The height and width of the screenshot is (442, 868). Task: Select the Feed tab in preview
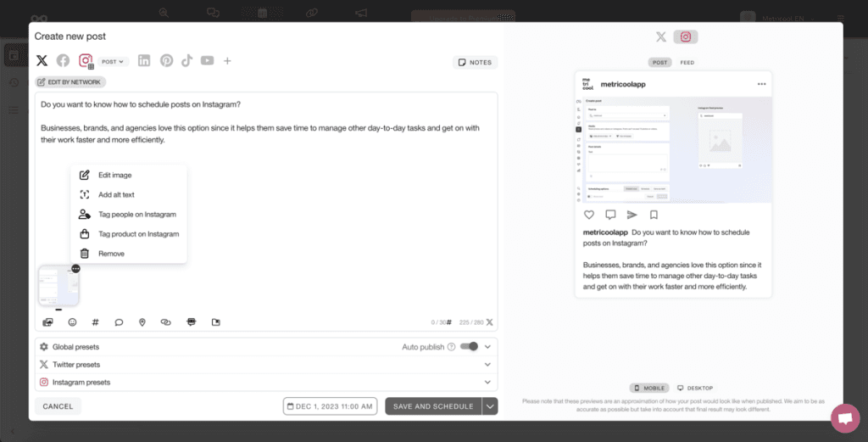[x=687, y=63]
